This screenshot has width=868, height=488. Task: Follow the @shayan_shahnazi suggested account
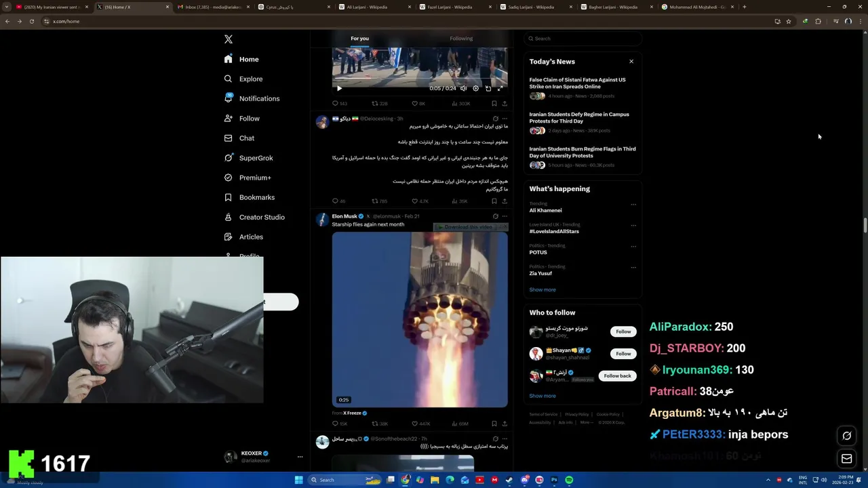[623, 354]
